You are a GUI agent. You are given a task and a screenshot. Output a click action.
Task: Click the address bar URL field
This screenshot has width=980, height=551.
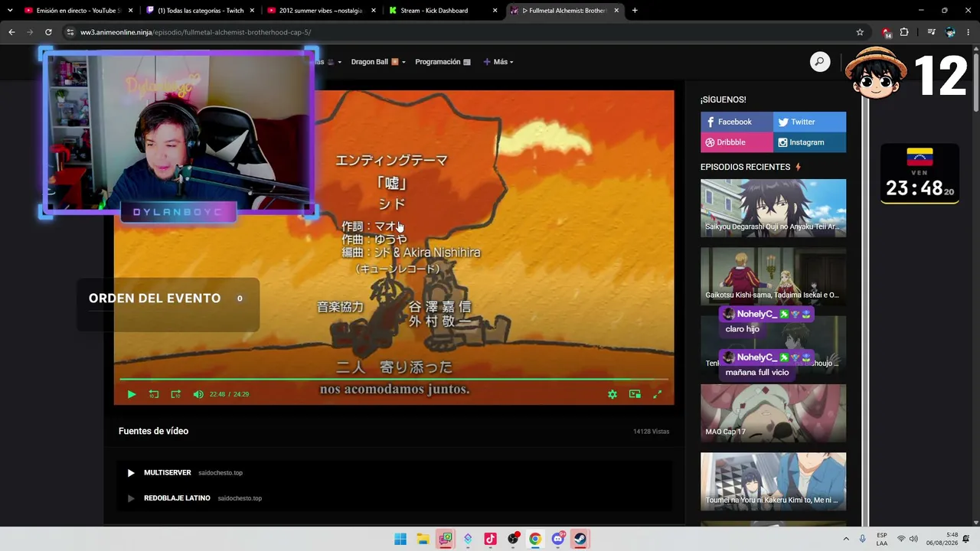coord(459,32)
